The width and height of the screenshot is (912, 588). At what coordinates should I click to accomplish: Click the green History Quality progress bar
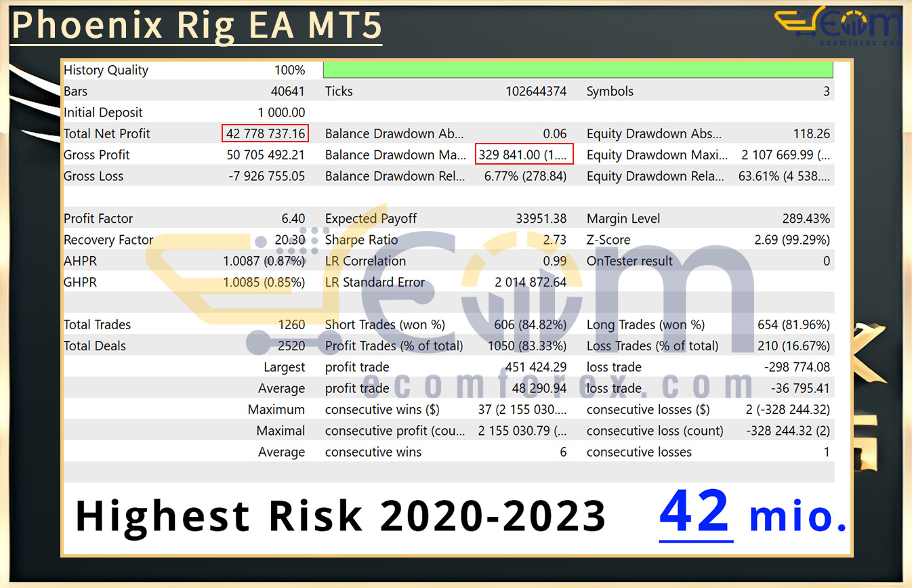pos(577,70)
